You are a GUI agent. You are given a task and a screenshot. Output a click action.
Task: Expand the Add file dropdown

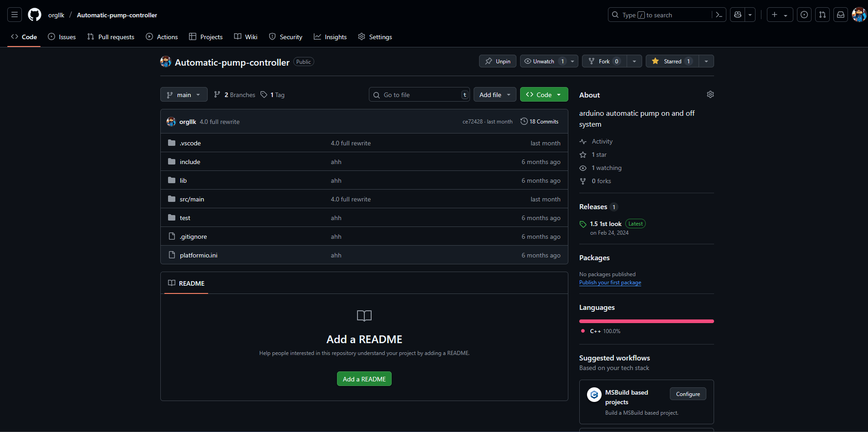495,94
